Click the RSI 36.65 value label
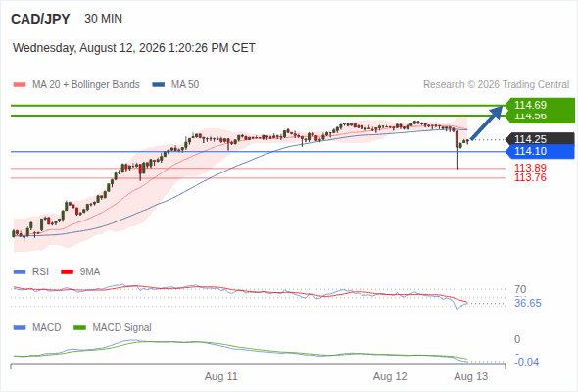 coord(528,304)
